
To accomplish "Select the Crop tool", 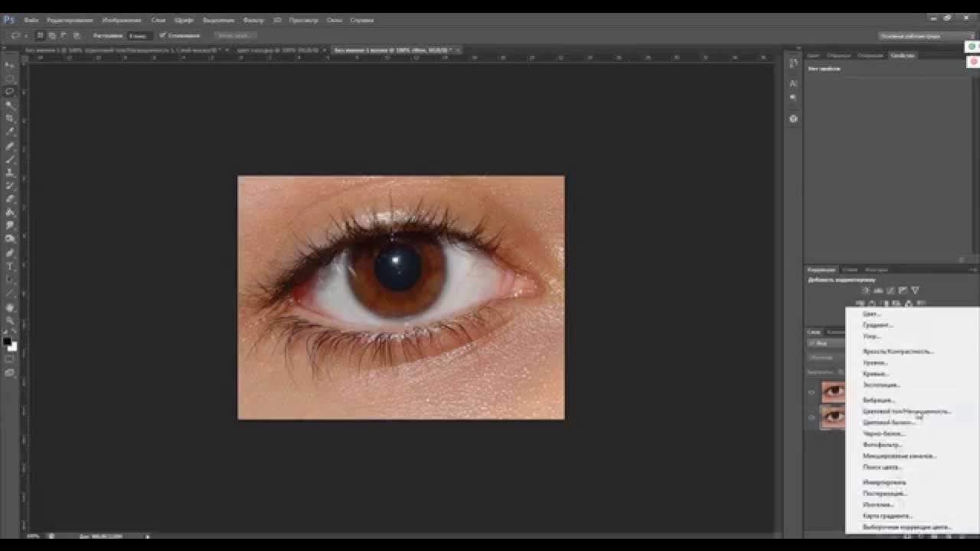I will tap(10, 118).
